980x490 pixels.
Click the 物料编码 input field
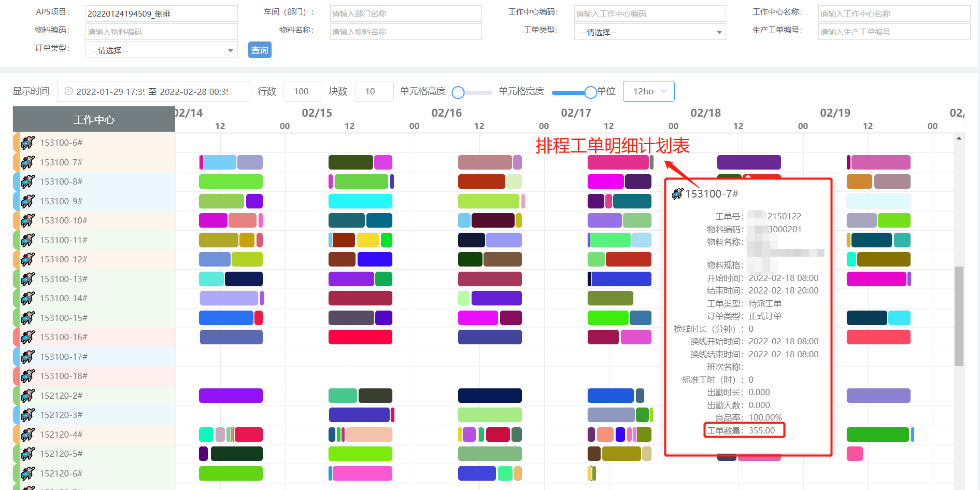161,31
